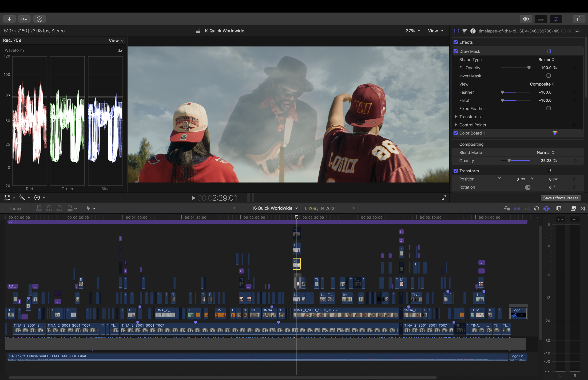Expand the Control Points disclosure triangle

click(456, 125)
